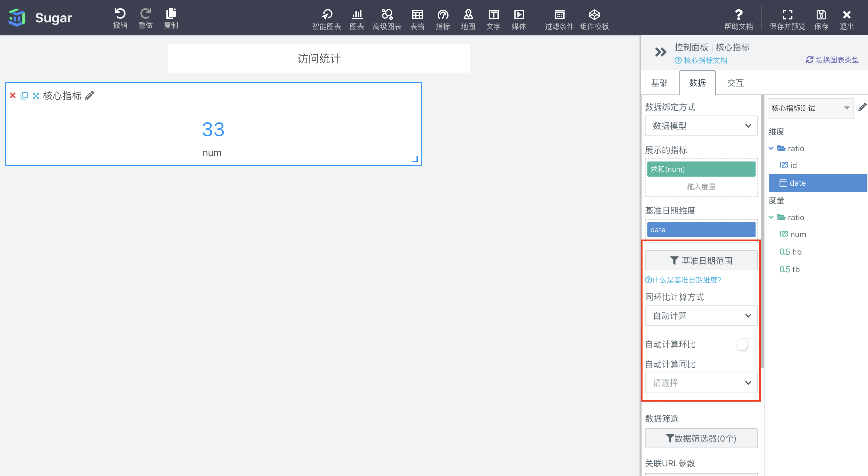The width and height of the screenshot is (868, 476).
Task: Click the 33 value in 核心指标
Action: click(x=213, y=129)
